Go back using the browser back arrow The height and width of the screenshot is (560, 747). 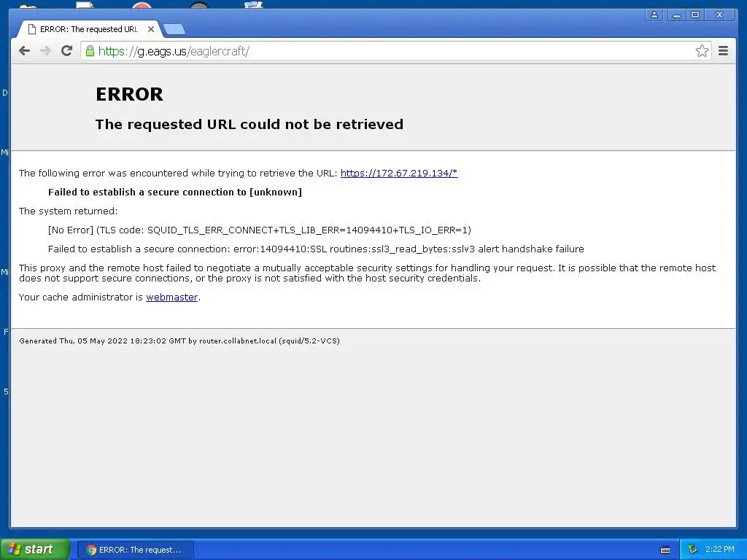click(24, 51)
